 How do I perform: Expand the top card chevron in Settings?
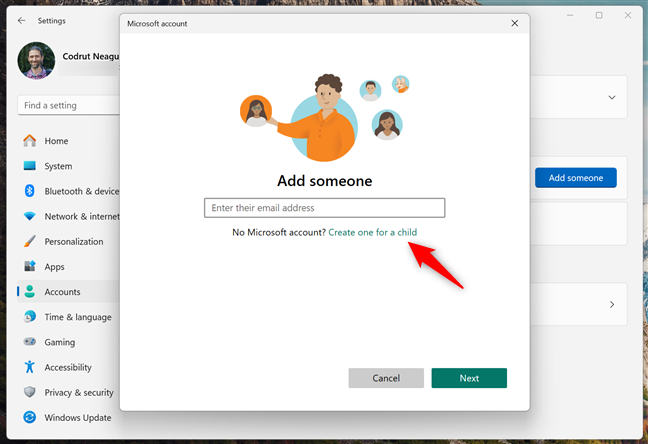point(612,98)
